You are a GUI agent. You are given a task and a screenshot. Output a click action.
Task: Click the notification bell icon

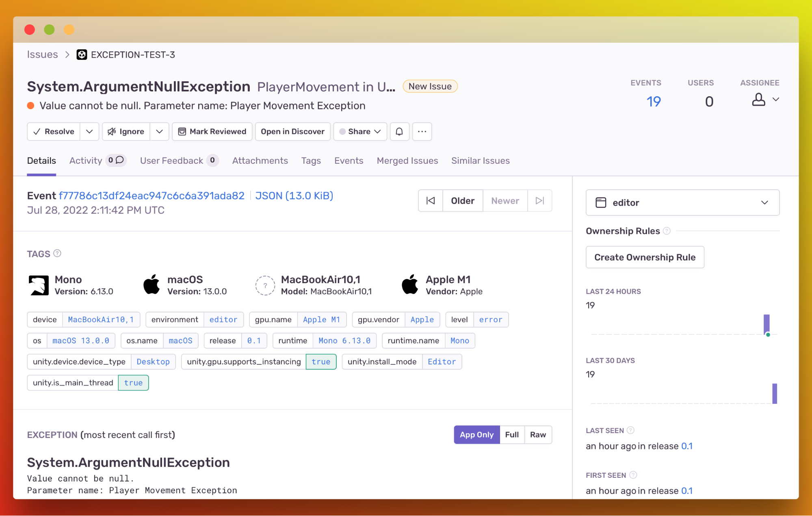399,131
